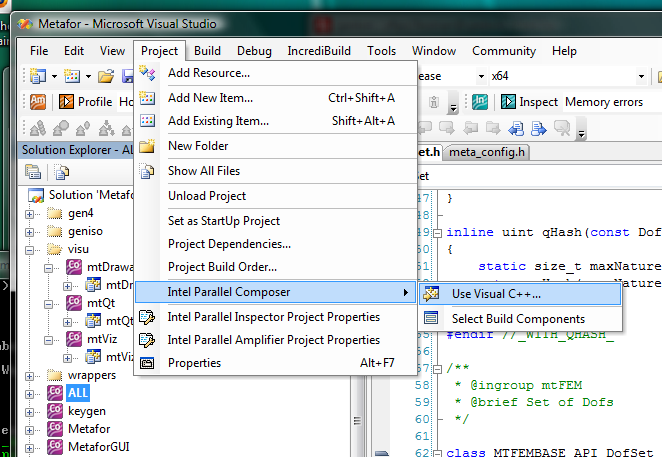
Task: Open Intel Parallel Amplifier Project Properties
Action: [276, 340]
